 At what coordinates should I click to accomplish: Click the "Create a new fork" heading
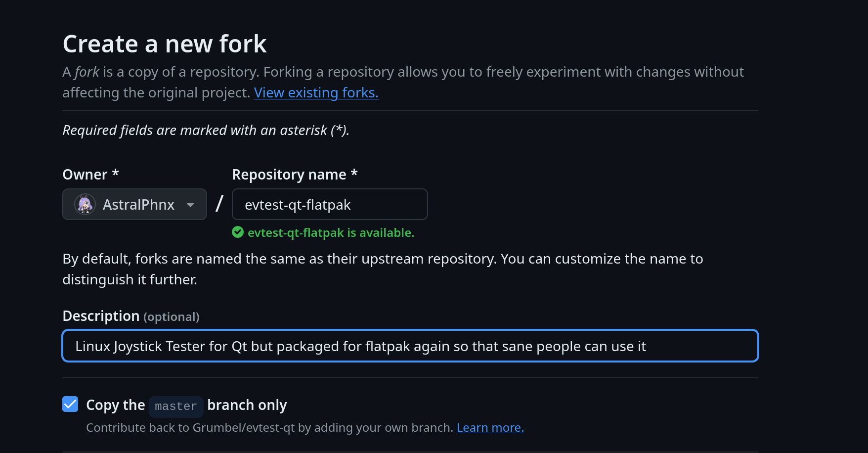pos(165,44)
